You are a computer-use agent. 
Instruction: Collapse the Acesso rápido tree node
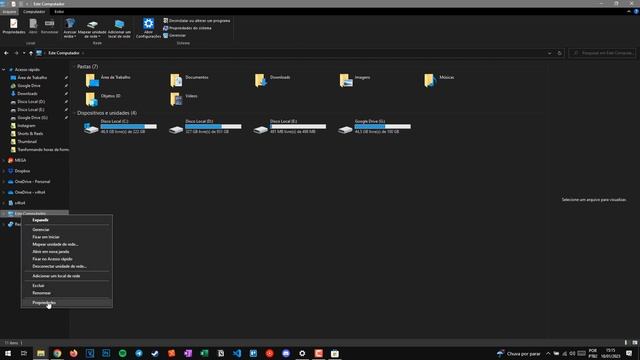(4, 70)
